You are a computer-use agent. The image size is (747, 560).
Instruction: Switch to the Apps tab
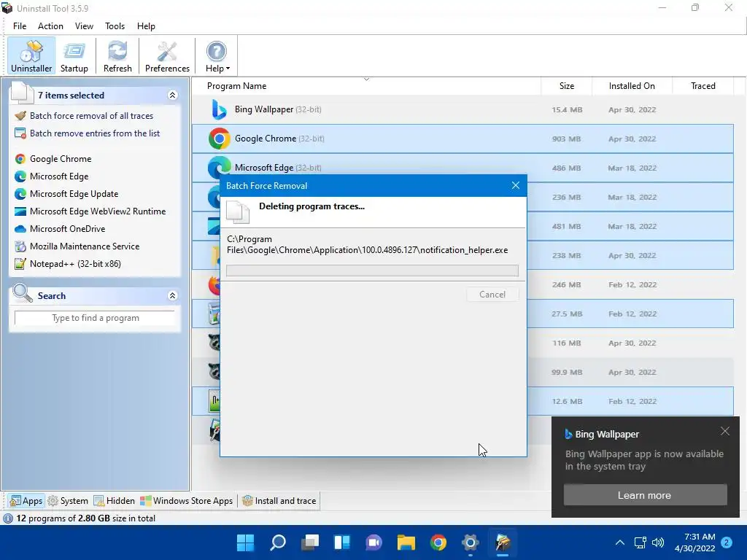click(26, 500)
